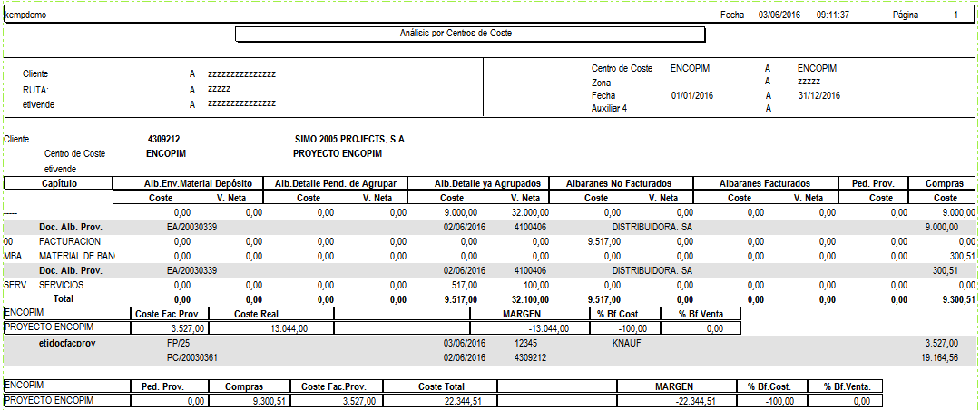980x410 pixels.
Task: Click the total value '32.100,00'
Action: 529,300
